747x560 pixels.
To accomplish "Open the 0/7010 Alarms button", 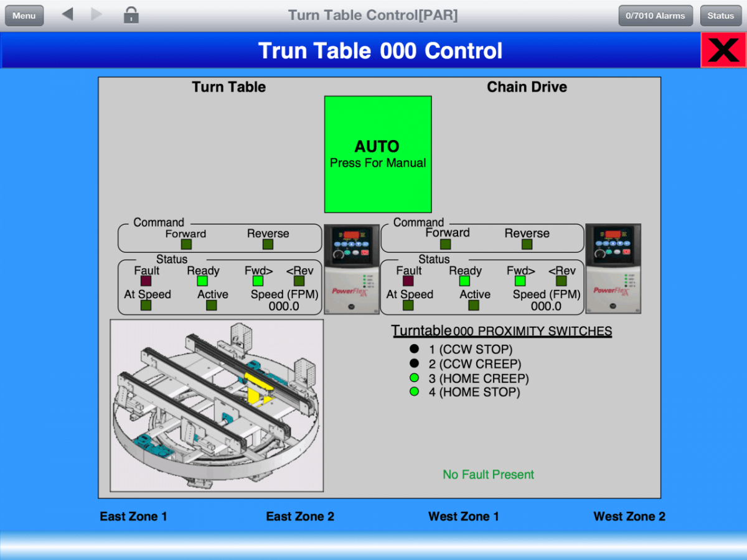I will [655, 16].
